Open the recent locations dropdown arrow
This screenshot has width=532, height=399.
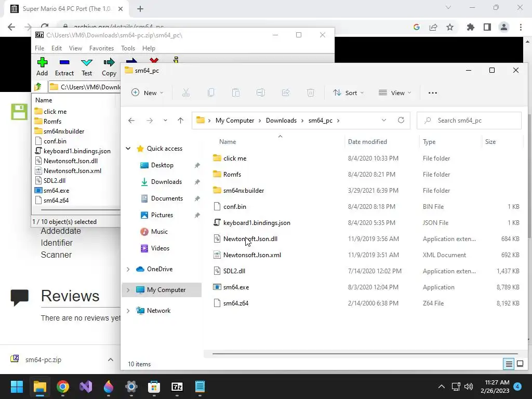(x=165, y=121)
